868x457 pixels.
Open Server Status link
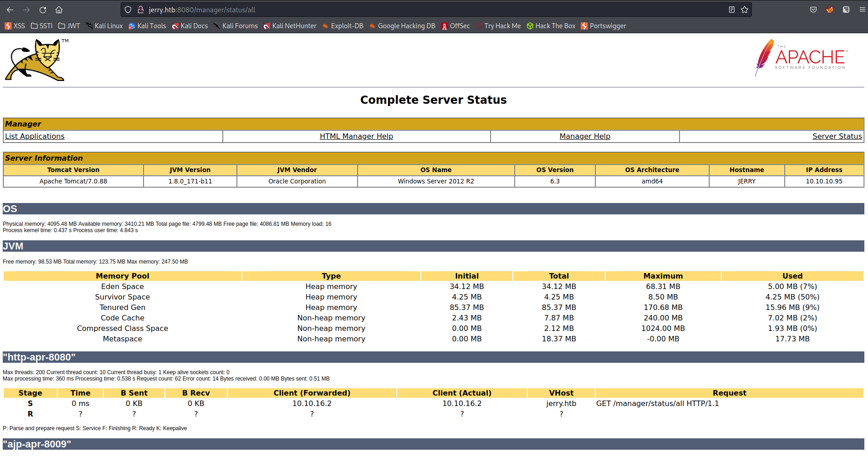click(x=837, y=136)
